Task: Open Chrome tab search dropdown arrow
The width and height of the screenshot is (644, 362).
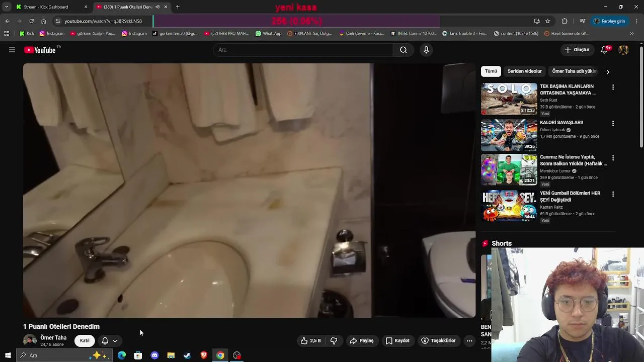Action: point(7,7)
